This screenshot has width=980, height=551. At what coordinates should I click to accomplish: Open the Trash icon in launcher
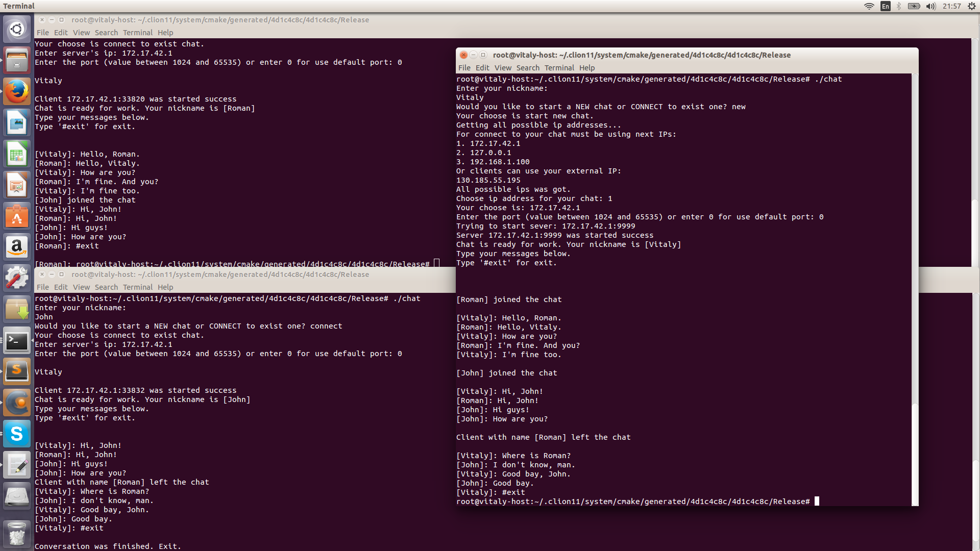click(x=17, y=534)
